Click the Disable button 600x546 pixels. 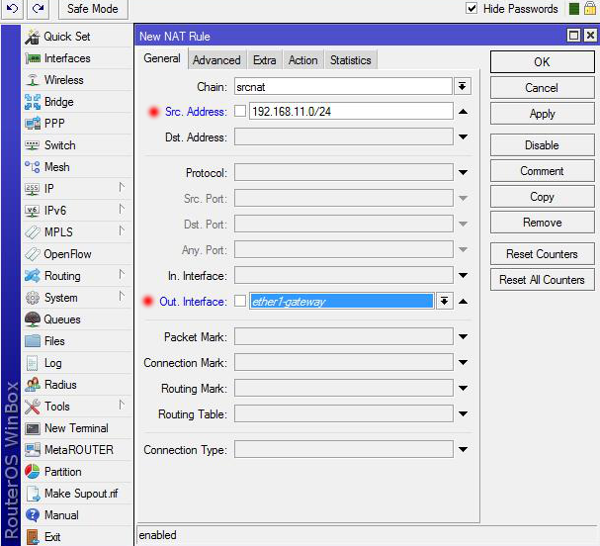click(x=542, y=145)
